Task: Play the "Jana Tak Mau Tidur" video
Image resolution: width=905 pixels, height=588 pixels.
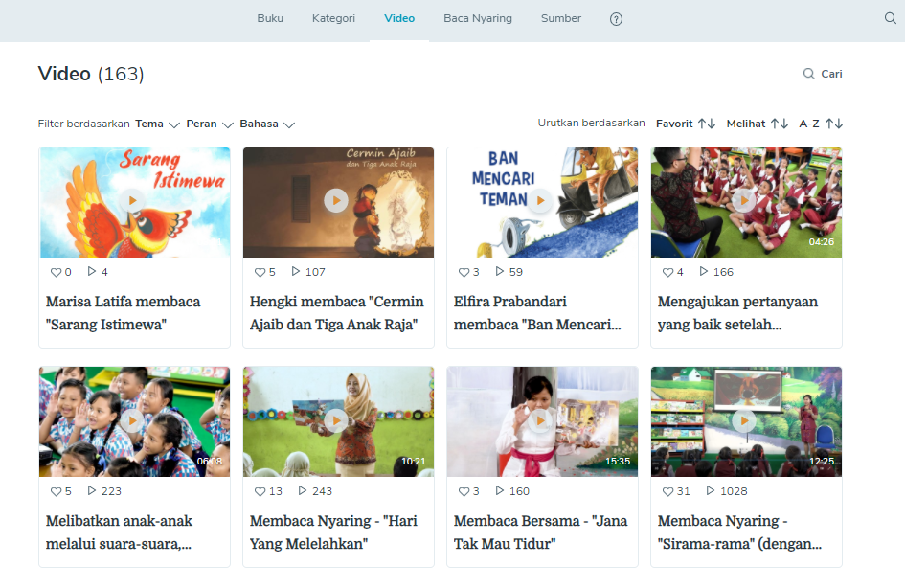Action: click(x=539, y=420)
